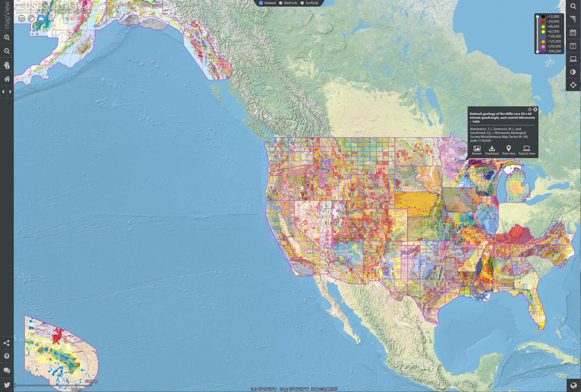Select the Newest radio option
The image size is (581, 392).
[261, 3]
